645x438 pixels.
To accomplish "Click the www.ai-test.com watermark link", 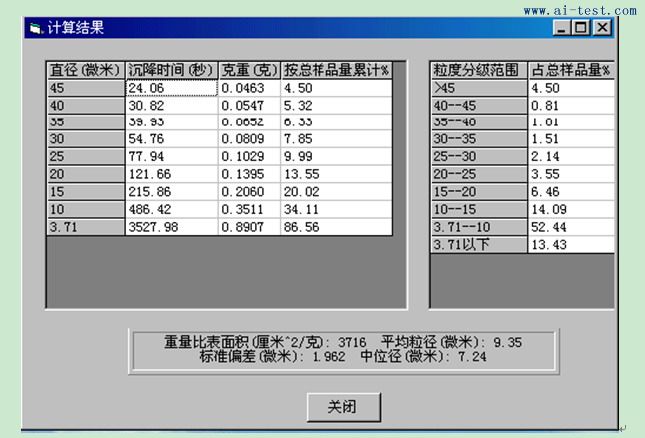I will point(579,10).
